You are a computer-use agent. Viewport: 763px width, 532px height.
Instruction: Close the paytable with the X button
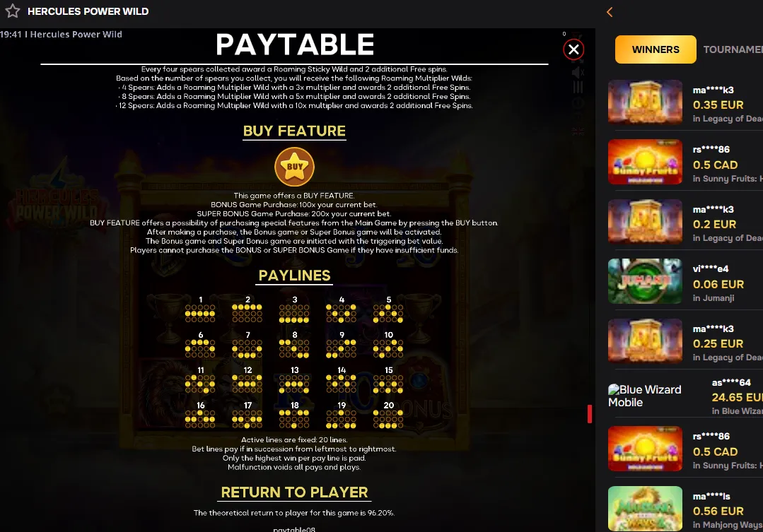pyautogui.click(x=573, y=49)
